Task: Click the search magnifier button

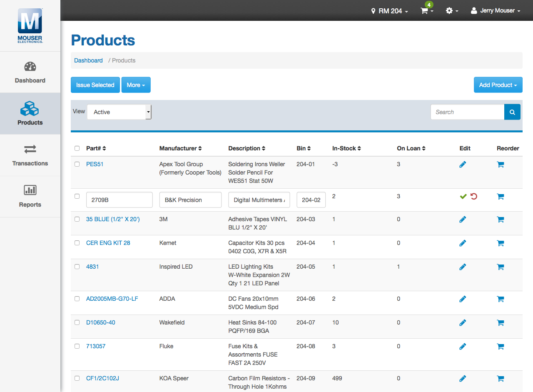Action: tap(512, 112)
